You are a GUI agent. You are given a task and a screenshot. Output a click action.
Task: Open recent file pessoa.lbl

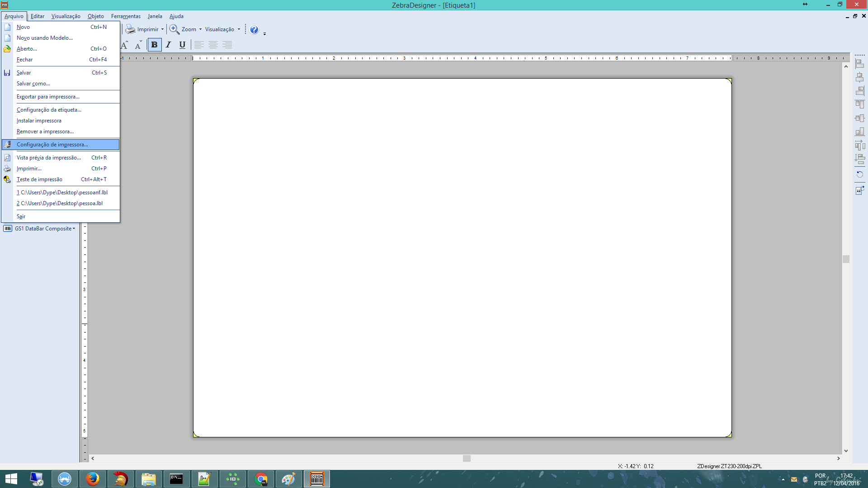(61, 203)
